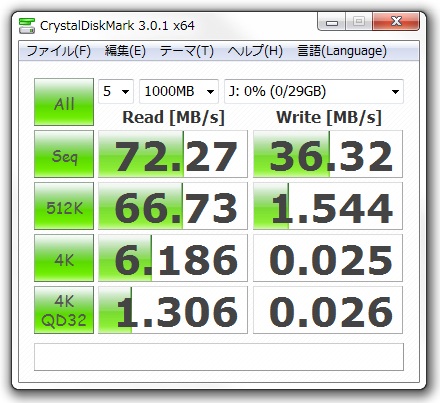Run the Seq benchmark
This screenshot has height=403, width=440.
pos(64,154)
